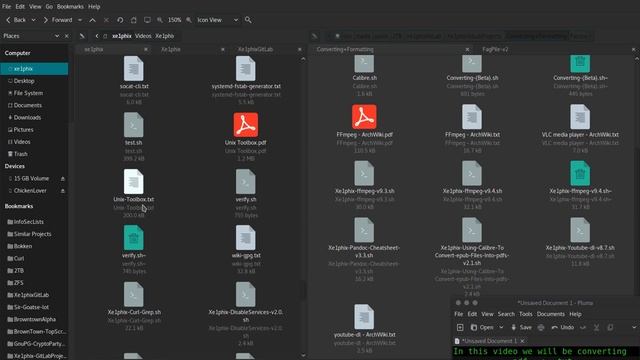The height and width of the screenshot is (360, 640).
Task: Click the Calibre.sh file name
Action: (364, 78)
